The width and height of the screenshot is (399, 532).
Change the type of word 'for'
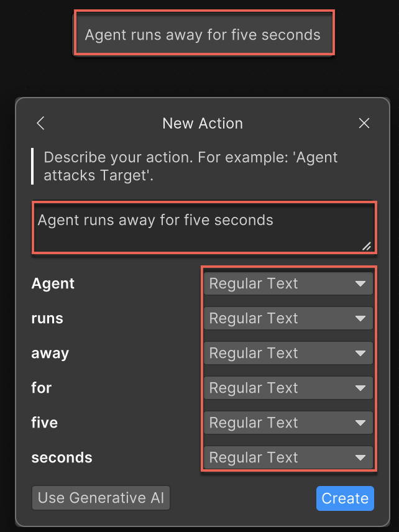click(x=288, y=388)
